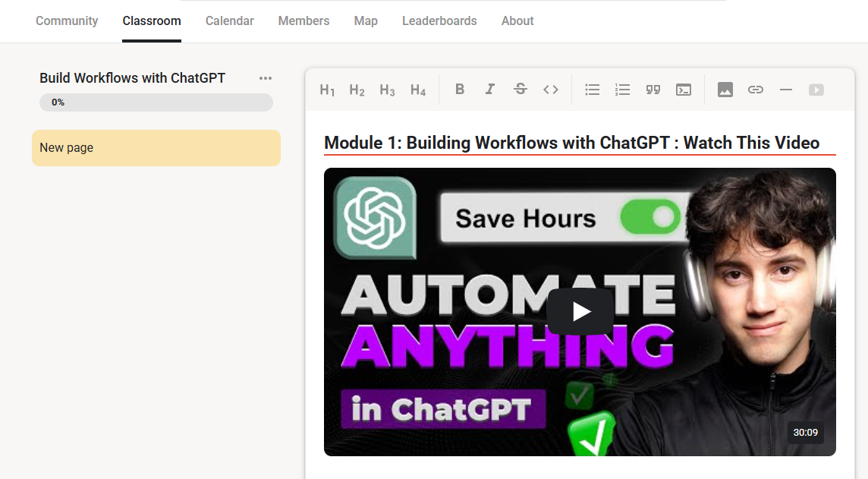Image resolution: width=868 pixels, height=479 pixels.
Task: Insert a block quote
Action: click(653, 89)
